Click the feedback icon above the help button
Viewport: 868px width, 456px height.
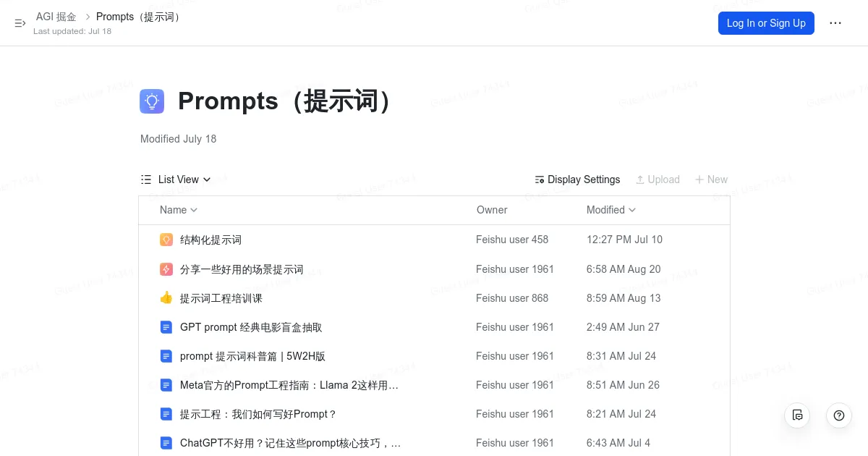[797, 415]
